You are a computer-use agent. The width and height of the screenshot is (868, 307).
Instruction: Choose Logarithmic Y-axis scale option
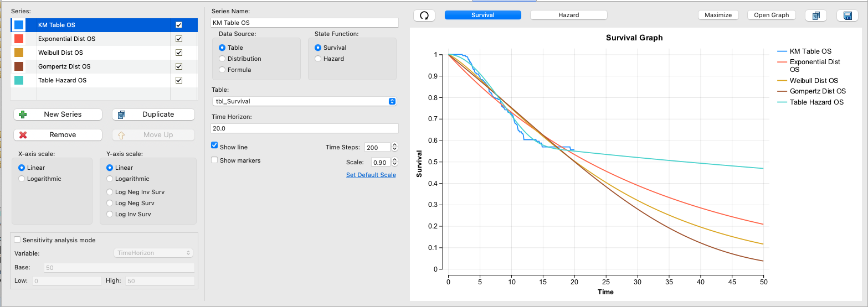pos(110,179)
